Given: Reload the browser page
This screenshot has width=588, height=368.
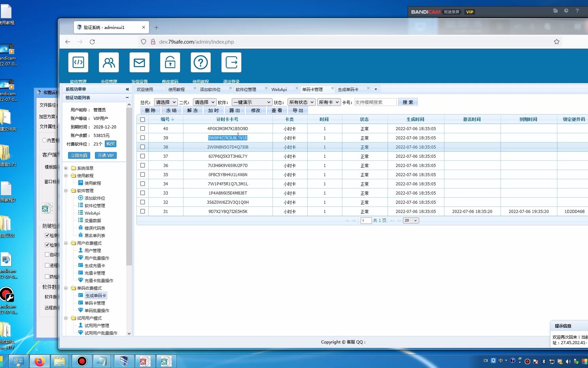Looking at the screenshot, I should 92,42.
